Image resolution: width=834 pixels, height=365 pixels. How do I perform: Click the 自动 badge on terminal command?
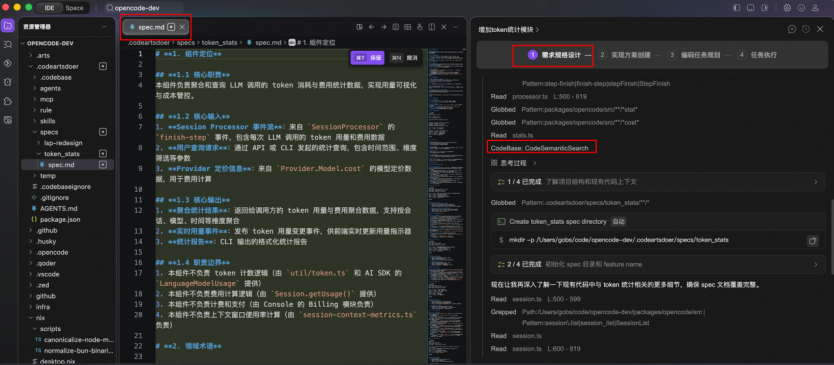(x=619, y=221)
